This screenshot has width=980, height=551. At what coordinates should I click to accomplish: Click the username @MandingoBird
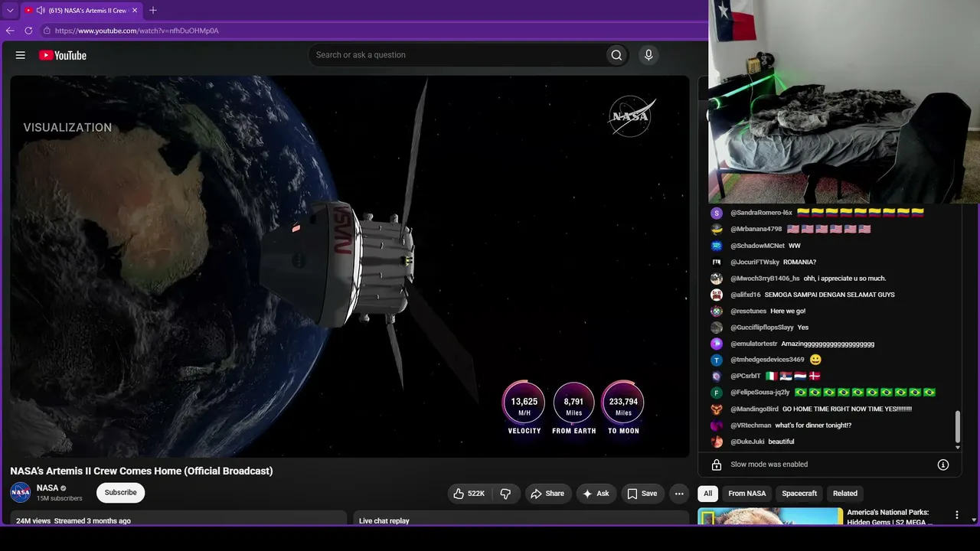coord(754,409)
